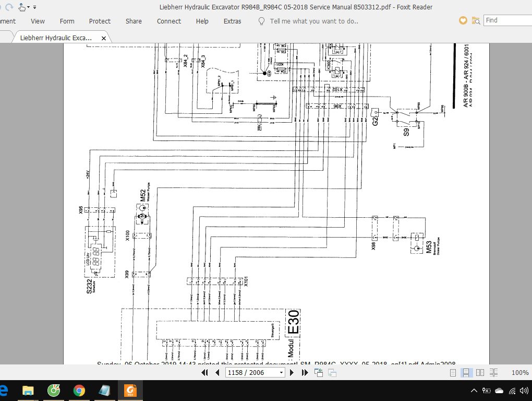This screenshot has width=532, height=401.
Task: Click the 1158 / 2006 page number field
Action: 252,372
